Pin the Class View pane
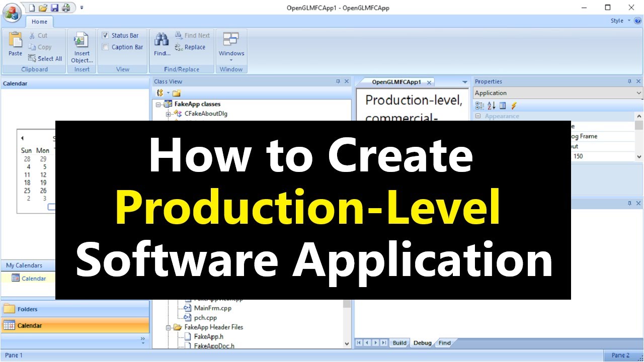 [338, 81]
